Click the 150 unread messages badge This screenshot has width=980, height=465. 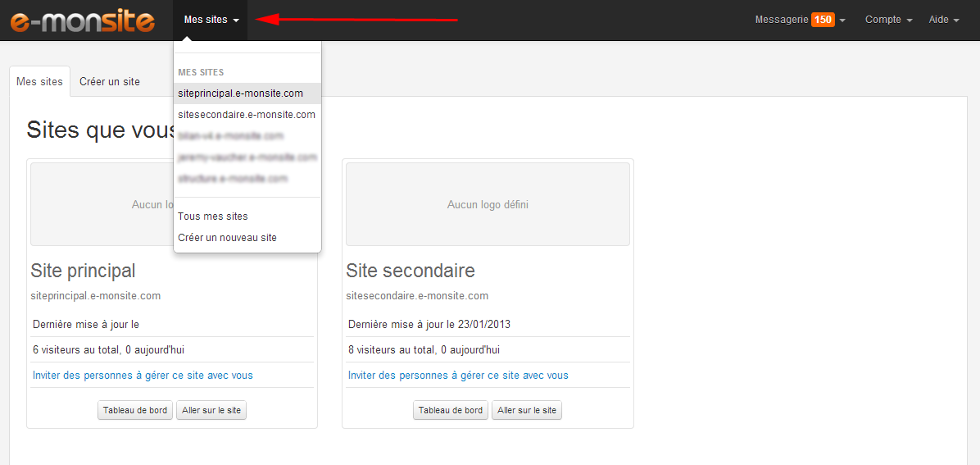(x=823, y=20)
